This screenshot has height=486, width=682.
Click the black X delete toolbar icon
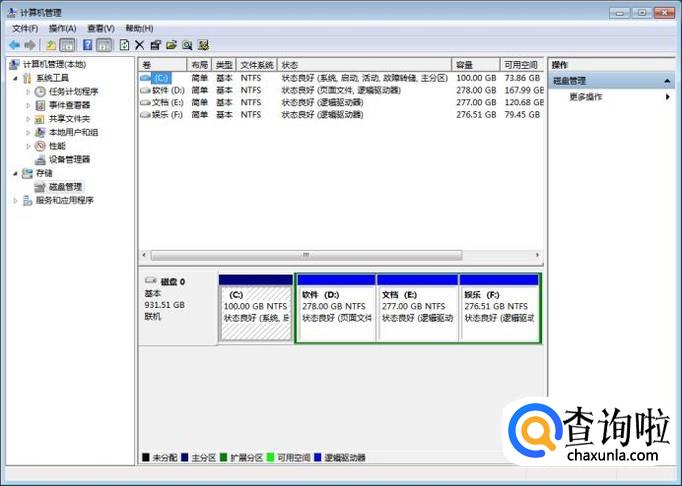pos(140,45)
